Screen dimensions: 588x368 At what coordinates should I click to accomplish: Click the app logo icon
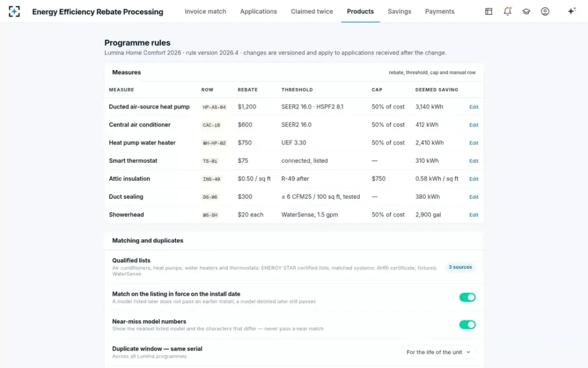15,11
